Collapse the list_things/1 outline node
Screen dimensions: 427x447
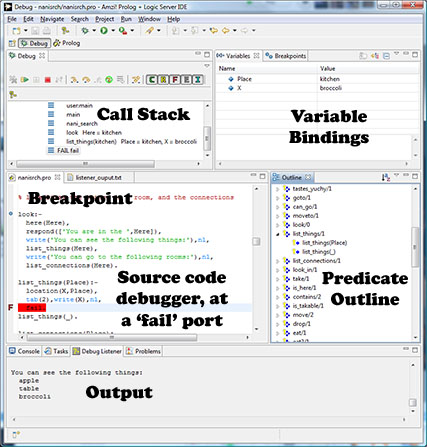click(x=278, y=234)
